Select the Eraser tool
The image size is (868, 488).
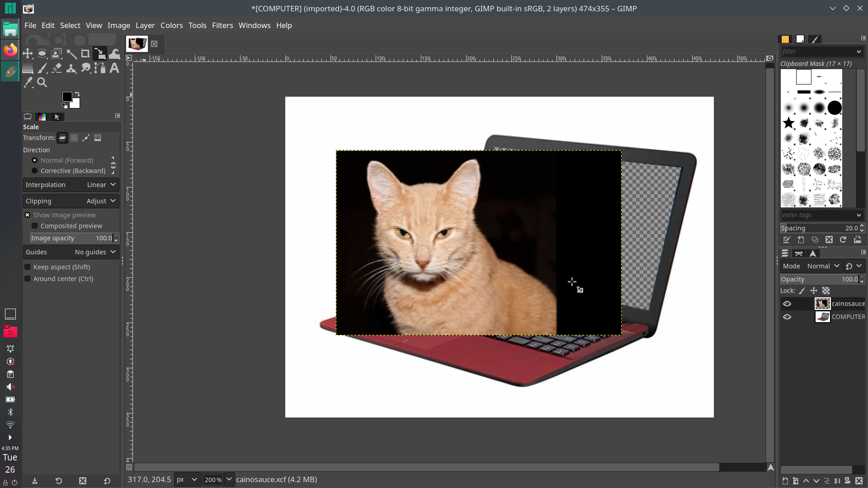57,68
